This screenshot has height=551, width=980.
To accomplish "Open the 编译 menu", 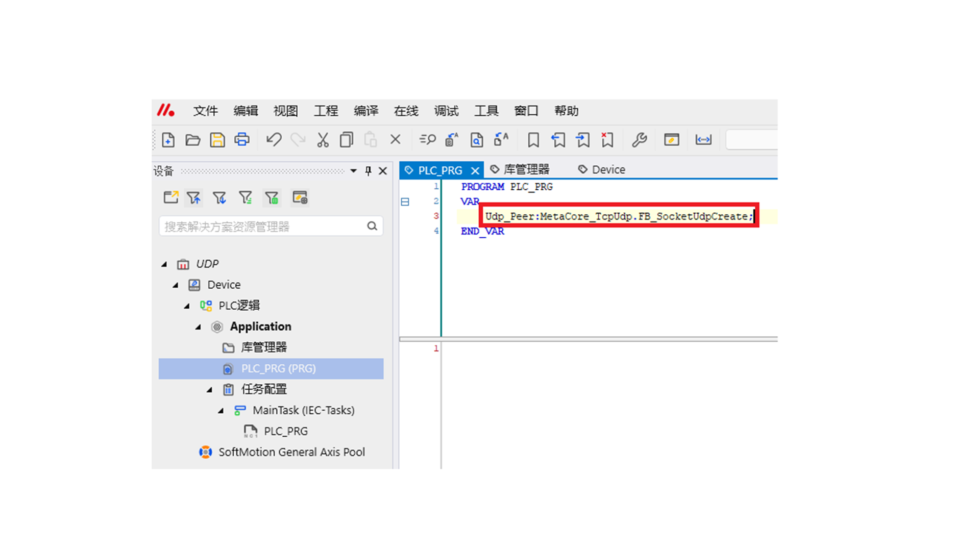I will tap(366, 111).
